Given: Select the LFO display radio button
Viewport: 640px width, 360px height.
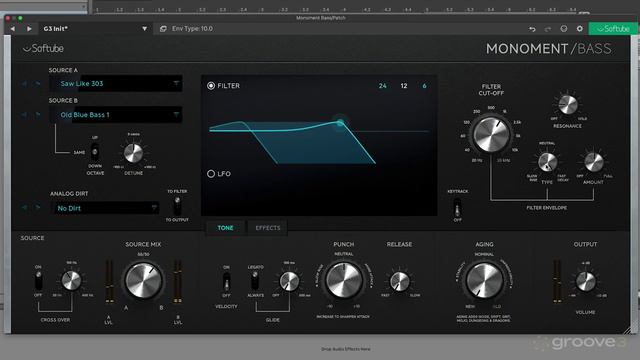Looking at the screenshot, I should point(211,174).
